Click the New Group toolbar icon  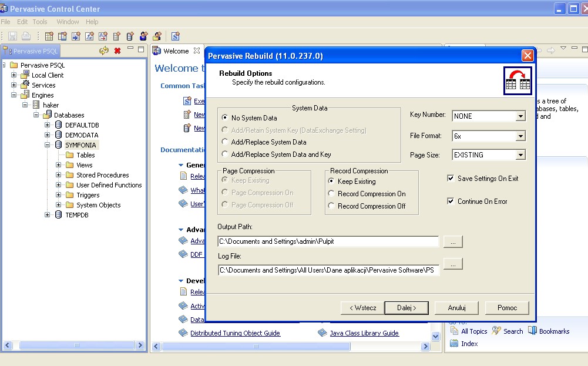(157, 36)
